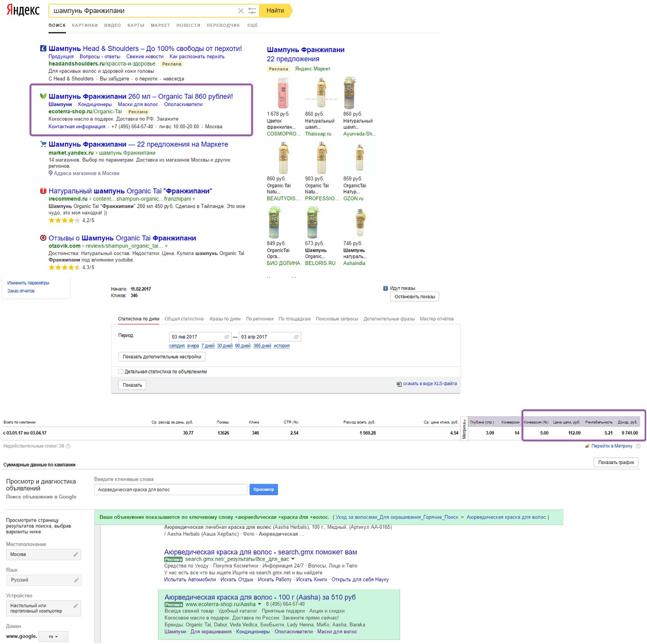Viewport: 647px width, 644px height.
Task: Open the www.ecoterra-shop.ru/Aasha ad dropdown arrow
Action: click(259, 604)
